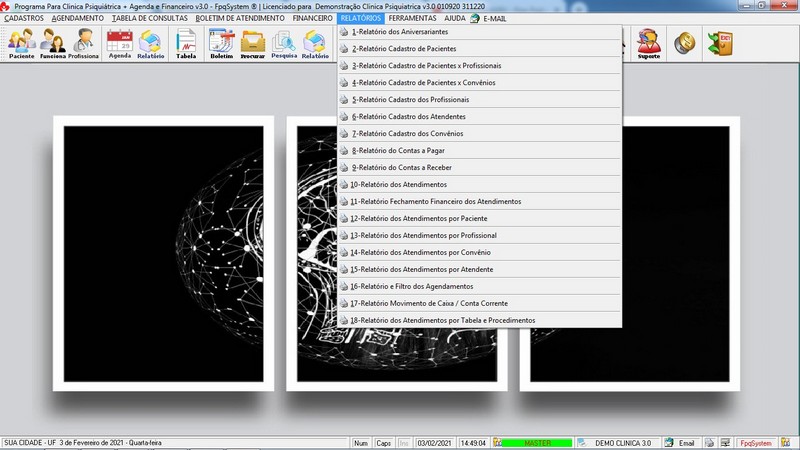The image size is (800, 450).
Task: Open the E-MAIL menu item
Action: [494, 18]
